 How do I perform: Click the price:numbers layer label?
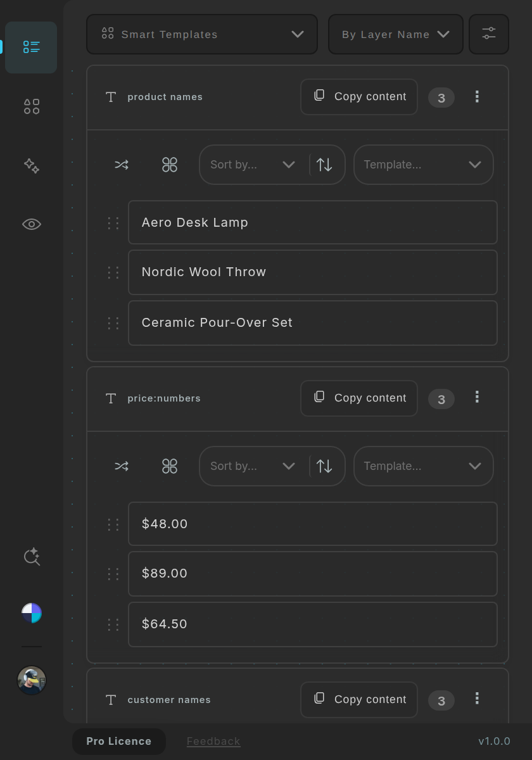[164, 398]
